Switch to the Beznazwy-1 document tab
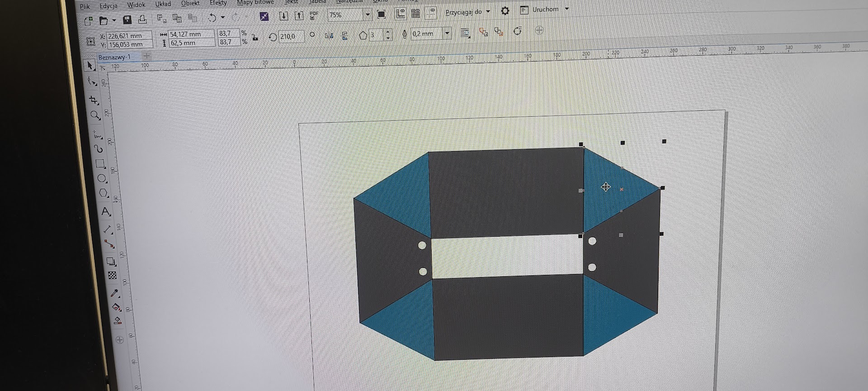 [114, 57]
